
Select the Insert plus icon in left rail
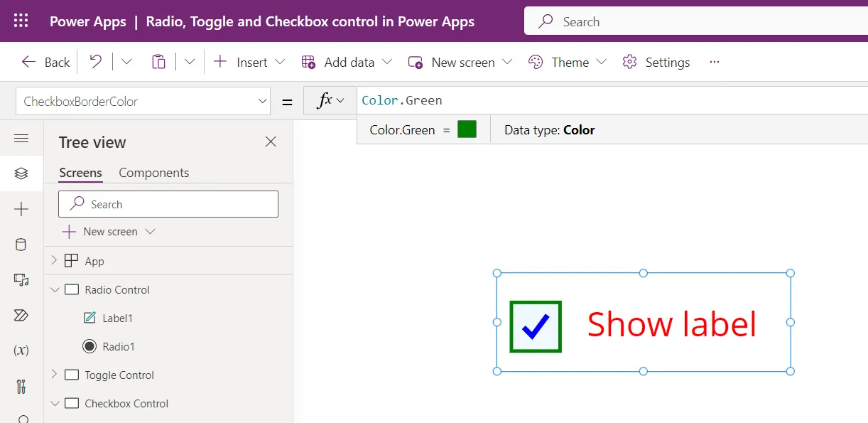click(x=21, y=209)
